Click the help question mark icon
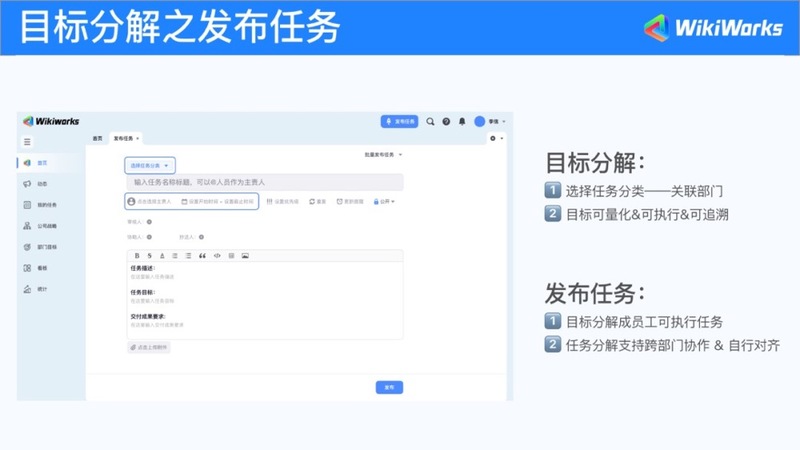Screen dimensions: 800x450 point(446,121)
